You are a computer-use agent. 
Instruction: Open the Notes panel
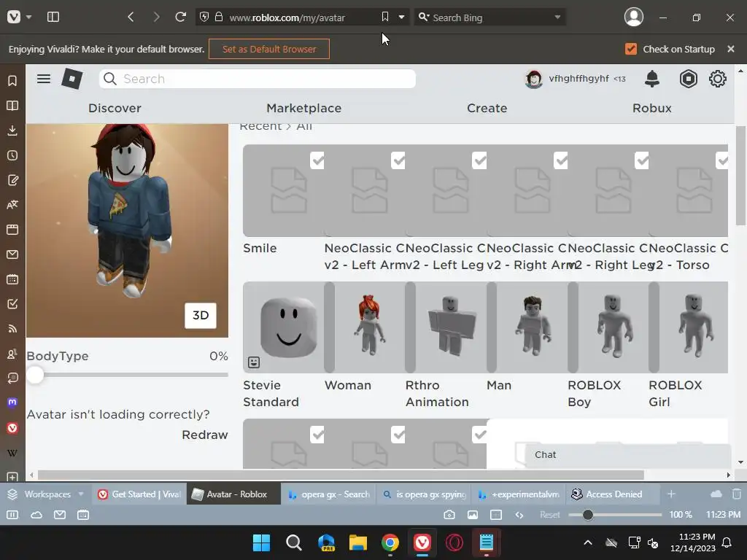(12, 180)
